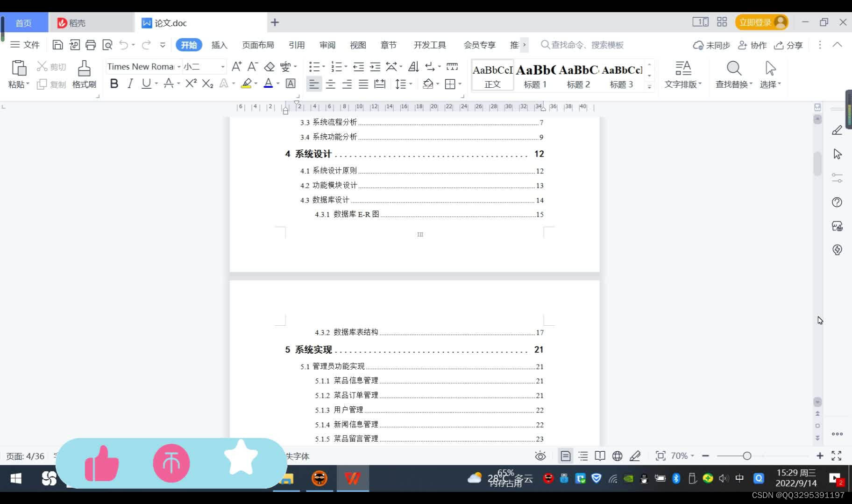The width and height of the screenshot is (852, 504).
Task: Click the Save icon in quick toolbar
Action: [x=57, y=45]
